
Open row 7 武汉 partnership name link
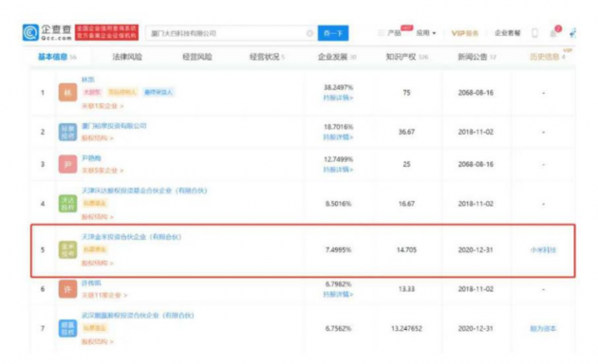coord(138,316)
